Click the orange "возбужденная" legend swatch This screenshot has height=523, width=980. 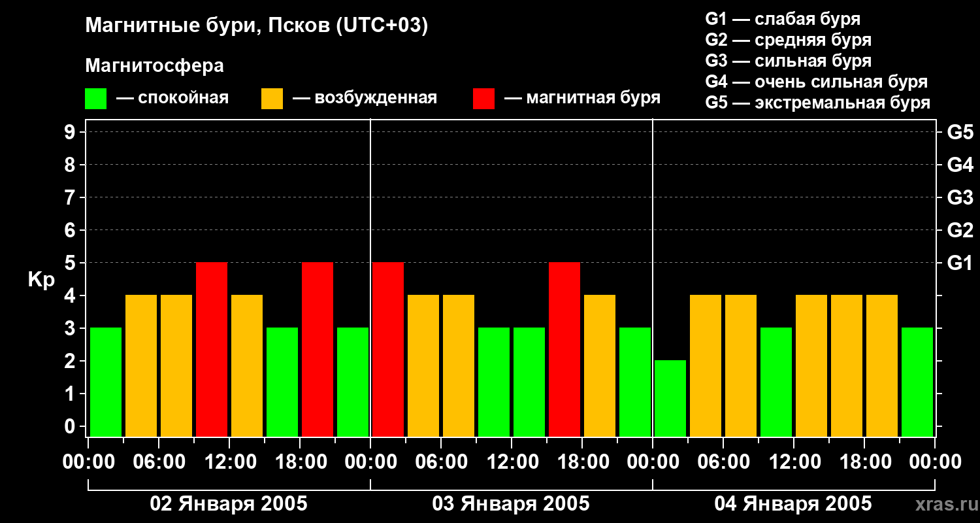272,99
